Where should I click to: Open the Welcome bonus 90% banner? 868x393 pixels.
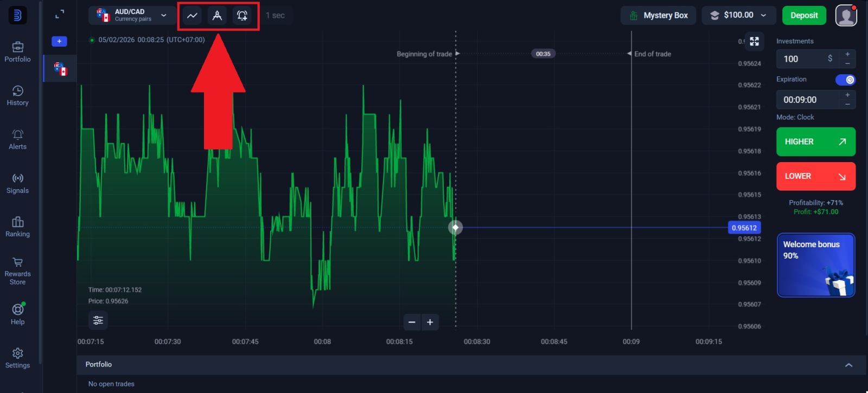(815, 265)
